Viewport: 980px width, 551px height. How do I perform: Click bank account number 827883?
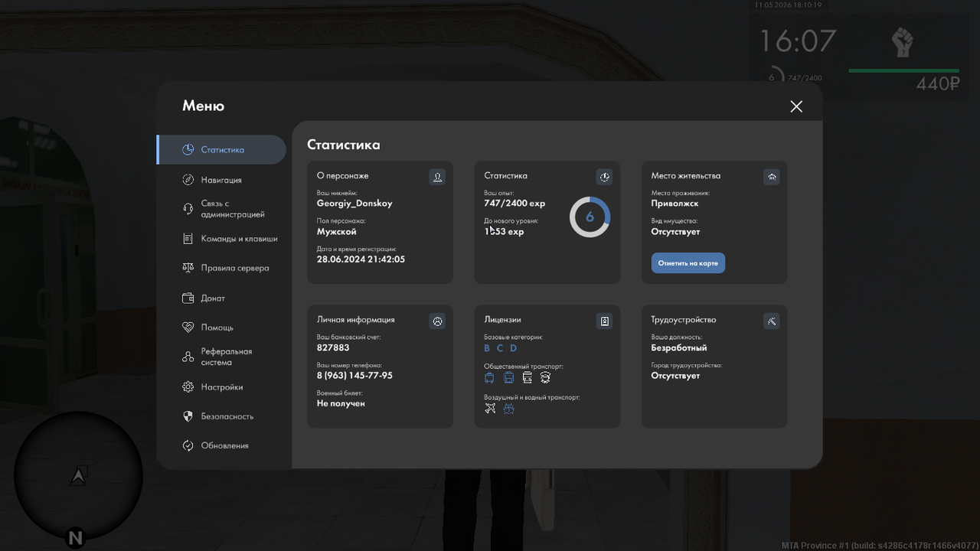(333, 347)
